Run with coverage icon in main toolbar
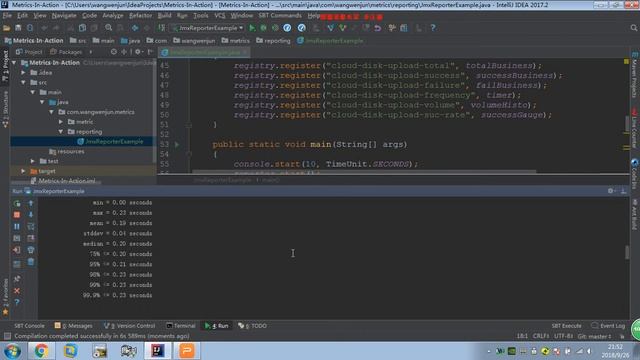Screen dimensions: 640x360 point(275,28)
